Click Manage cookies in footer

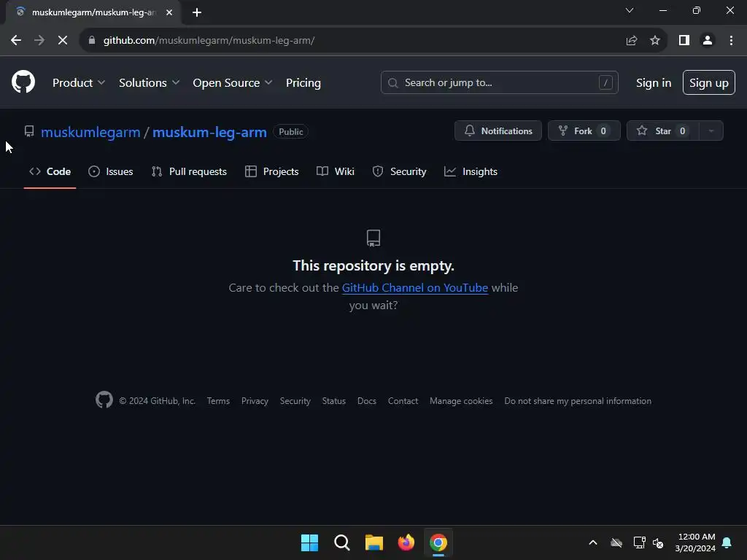461,401
